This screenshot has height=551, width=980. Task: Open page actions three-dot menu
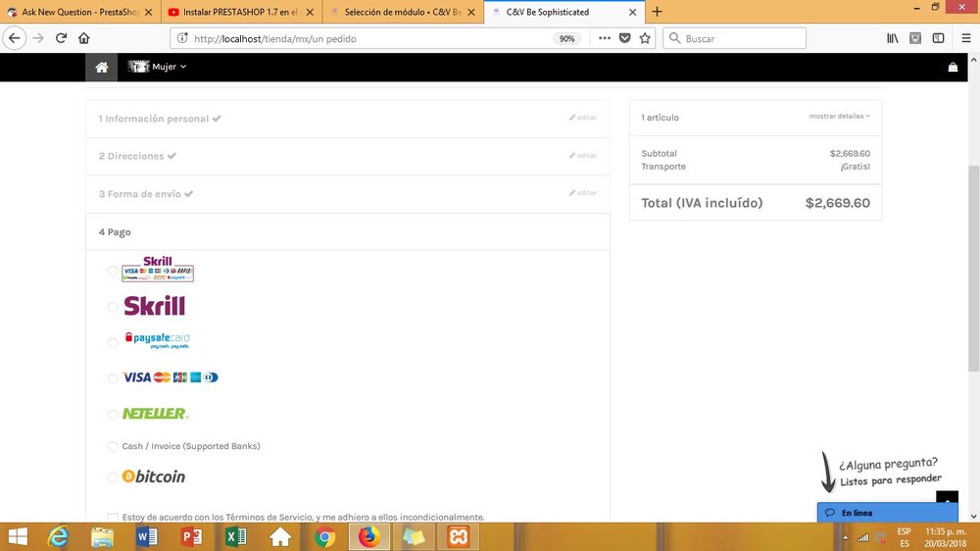pos(604,38)
